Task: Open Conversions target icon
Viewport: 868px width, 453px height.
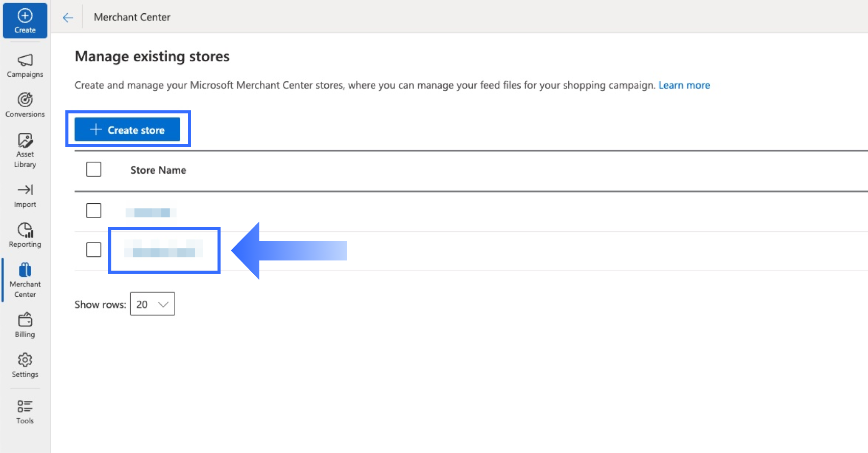Action: (25, 100)
